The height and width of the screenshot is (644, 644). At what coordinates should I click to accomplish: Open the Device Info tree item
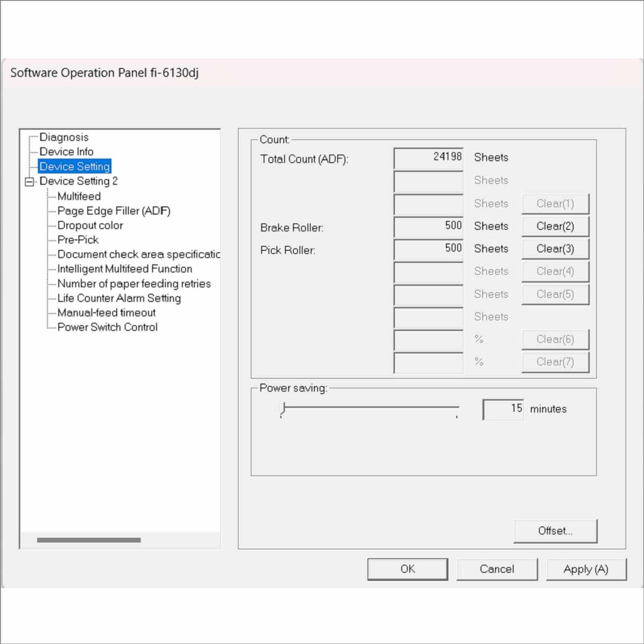coord(66,152)
